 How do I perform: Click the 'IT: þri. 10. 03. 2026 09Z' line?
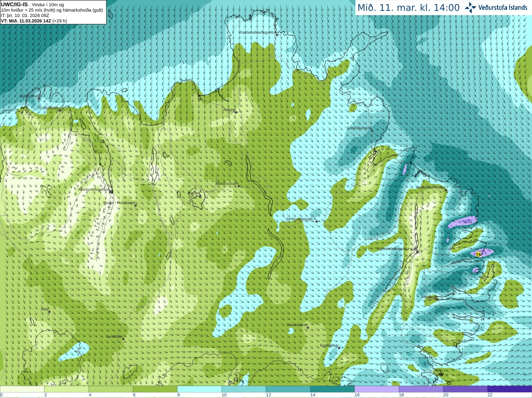point(25,15)
